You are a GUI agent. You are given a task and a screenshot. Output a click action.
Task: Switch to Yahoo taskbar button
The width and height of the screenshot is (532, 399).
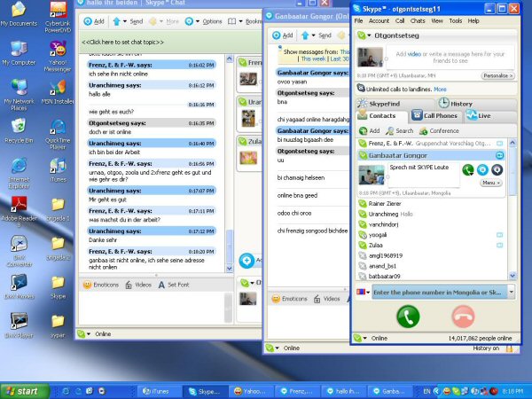click(x=251, y=391)
